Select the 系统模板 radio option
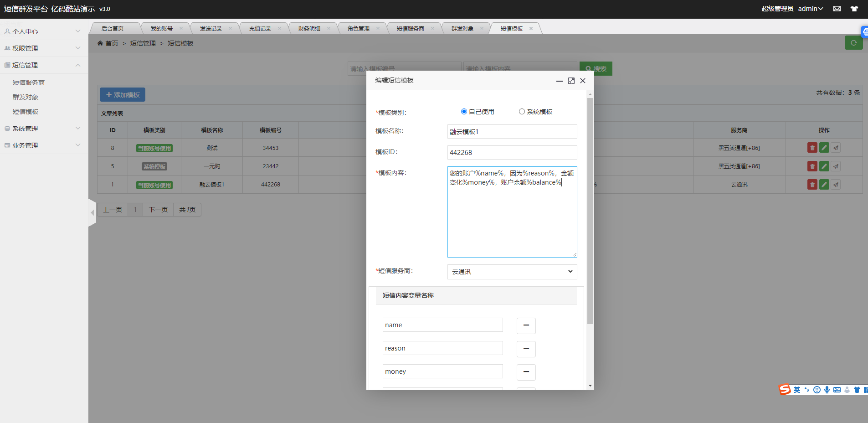Screen dimensions: 868x423 (522, 112)
